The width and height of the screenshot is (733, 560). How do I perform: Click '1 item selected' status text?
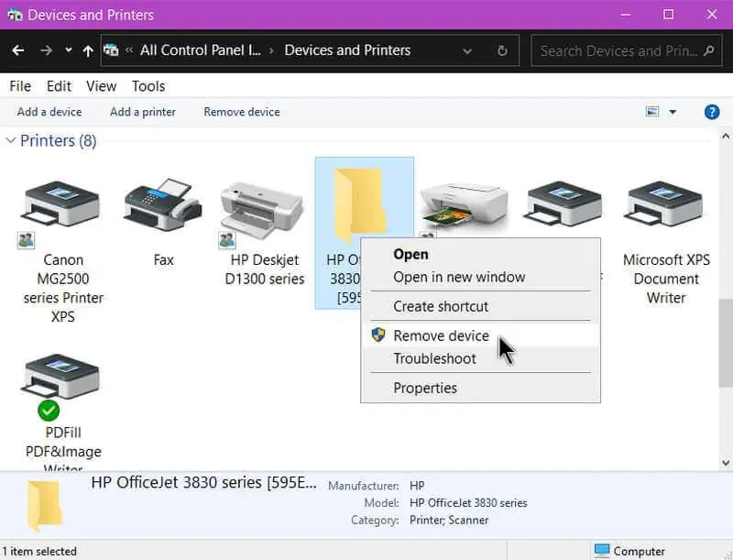(39, 551)
